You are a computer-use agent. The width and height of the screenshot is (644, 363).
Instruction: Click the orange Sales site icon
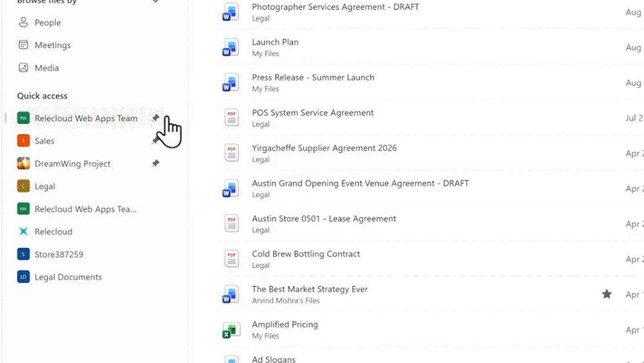pos(23,141)
